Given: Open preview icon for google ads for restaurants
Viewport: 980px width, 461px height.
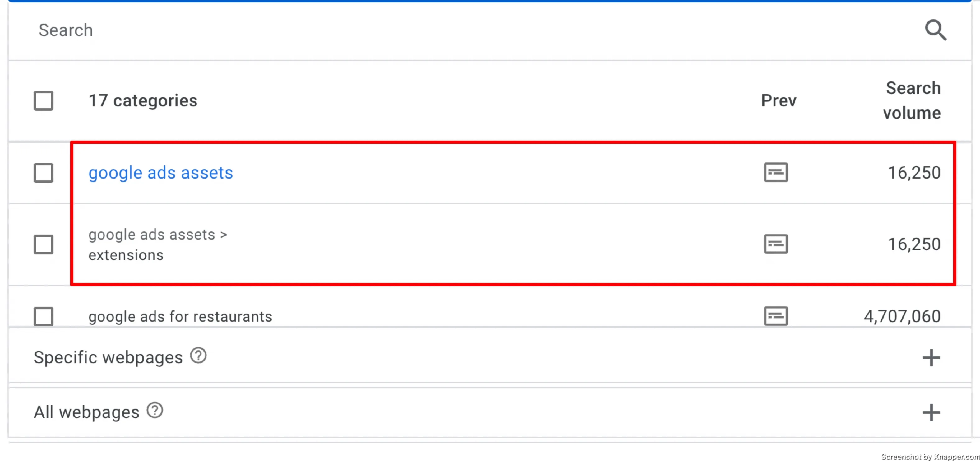Looking at the screenshot, I should (776, 316).
